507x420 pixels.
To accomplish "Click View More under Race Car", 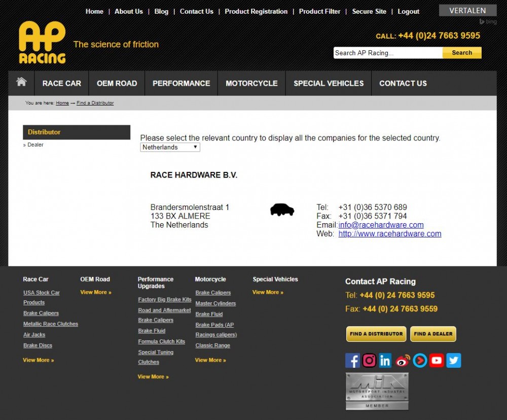I will (x=38, y=360).
